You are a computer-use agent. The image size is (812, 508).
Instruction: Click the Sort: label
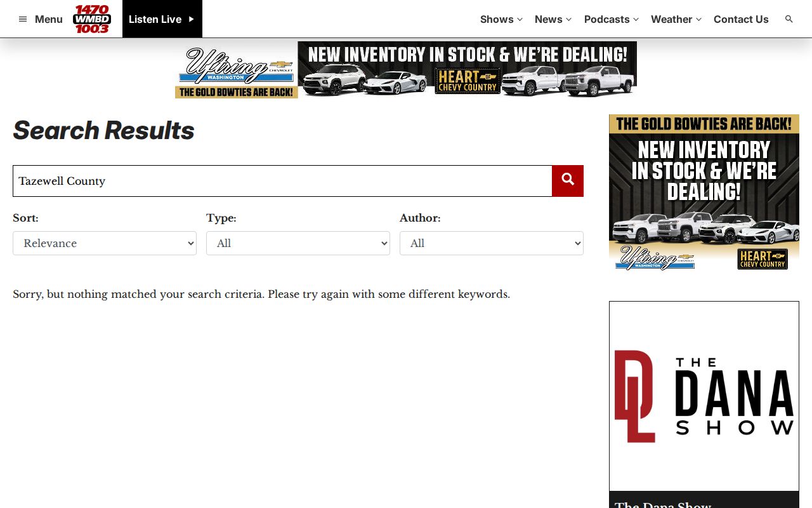click(25, 218)
